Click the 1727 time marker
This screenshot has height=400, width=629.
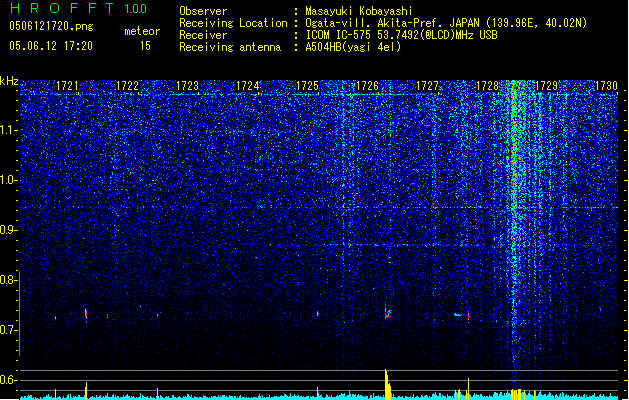click(x=428, y=86)
